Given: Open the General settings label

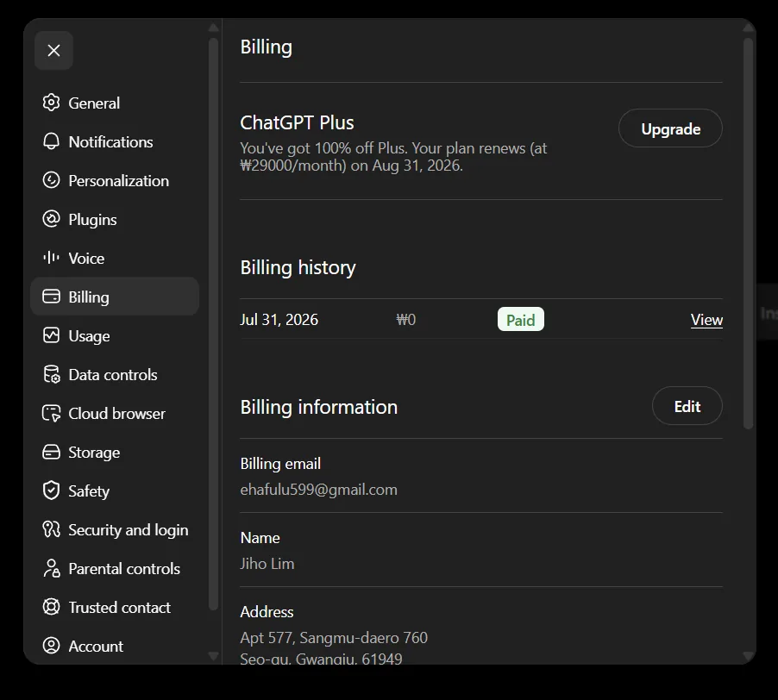Looking at the screenshot, I should pyautogui.click(x=94, y=103).
